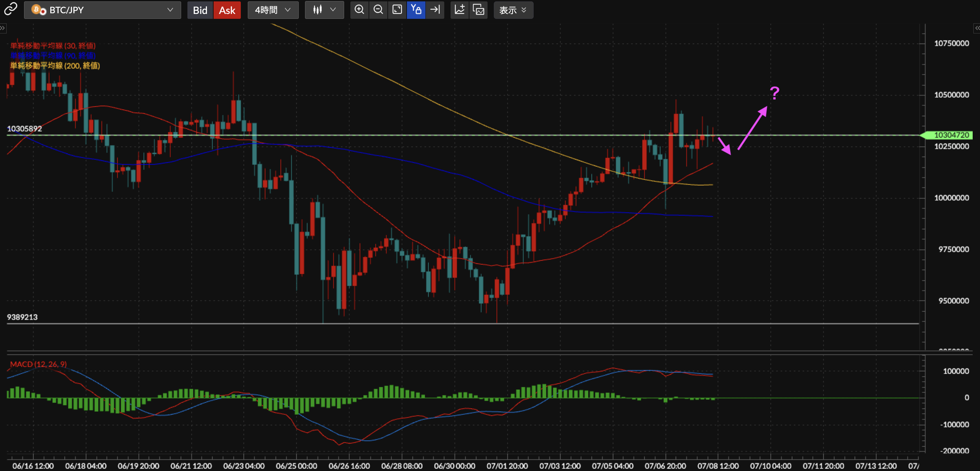The image size is (980, 471).
Task: Select the 200-period moving average legend label
Action: coord(55,66)
